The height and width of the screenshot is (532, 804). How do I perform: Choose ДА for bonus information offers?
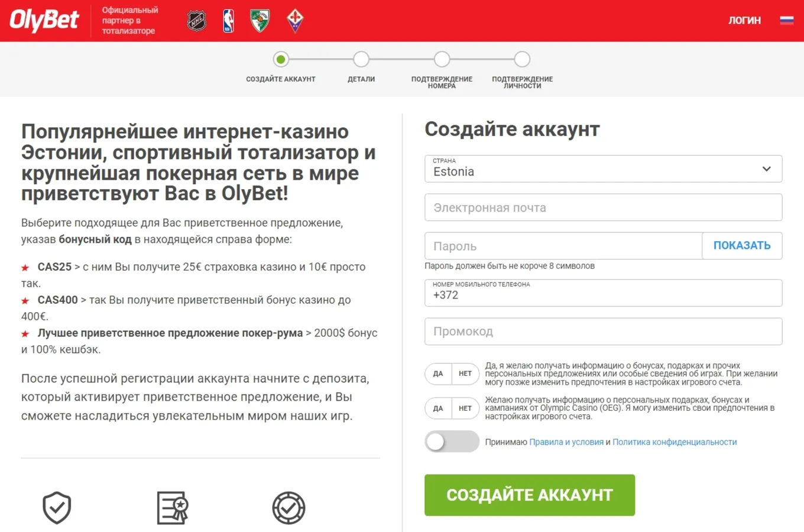438,374
